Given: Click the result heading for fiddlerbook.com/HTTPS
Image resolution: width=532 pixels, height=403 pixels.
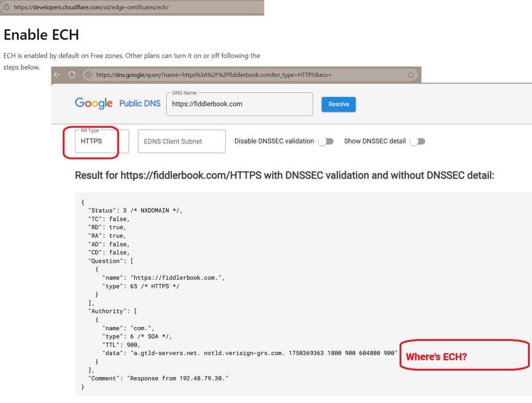Looking at the screenshot, I should [285, 175].
